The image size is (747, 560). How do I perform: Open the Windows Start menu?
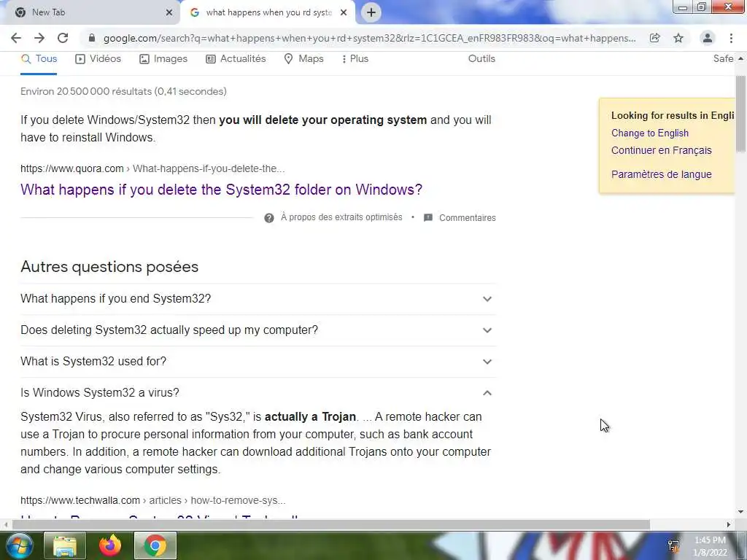click(x=19, y=545)
